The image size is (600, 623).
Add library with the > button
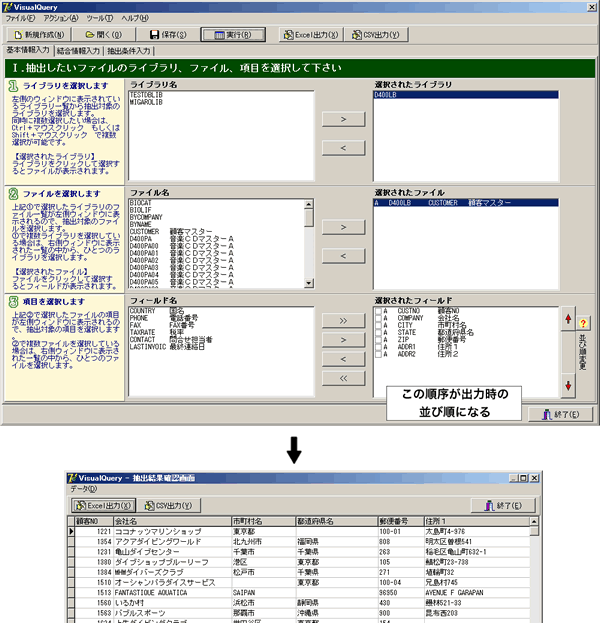click(x=343, y=119)
